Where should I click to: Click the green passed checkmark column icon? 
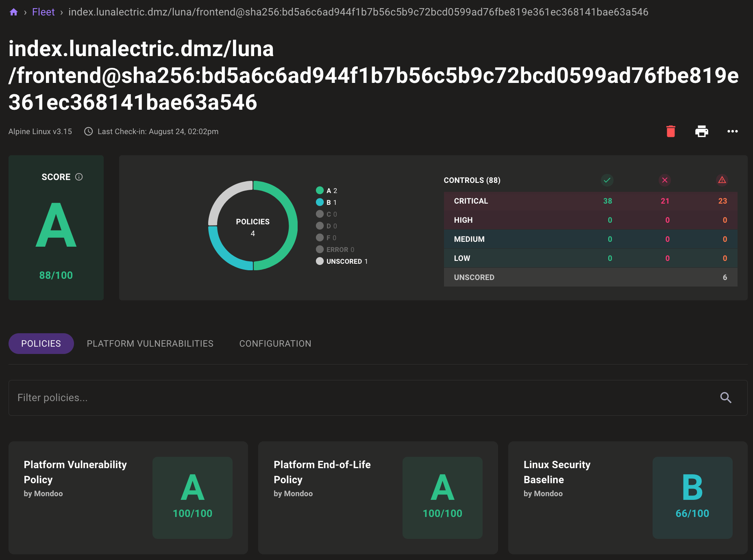coord(607,180)
